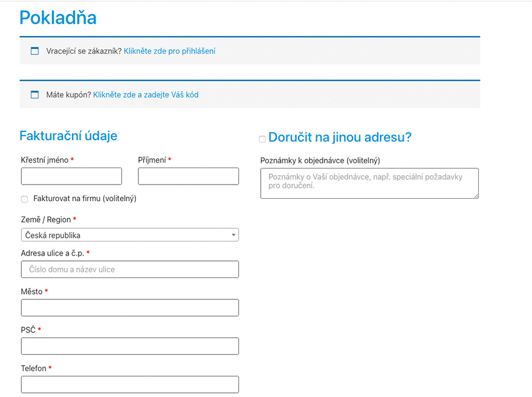
Task: Click the Křestní jméno field label
Action: [44, 160]
